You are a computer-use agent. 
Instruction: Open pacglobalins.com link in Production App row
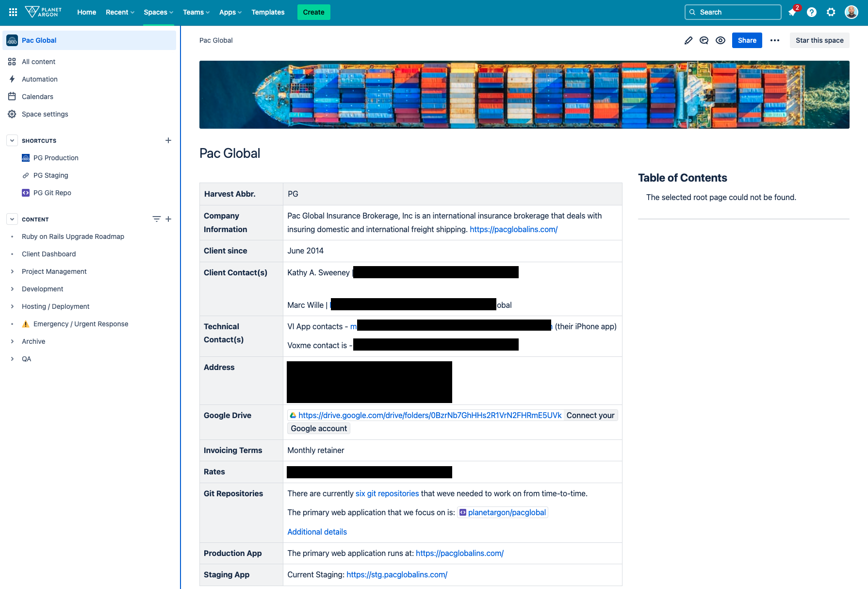459,553
